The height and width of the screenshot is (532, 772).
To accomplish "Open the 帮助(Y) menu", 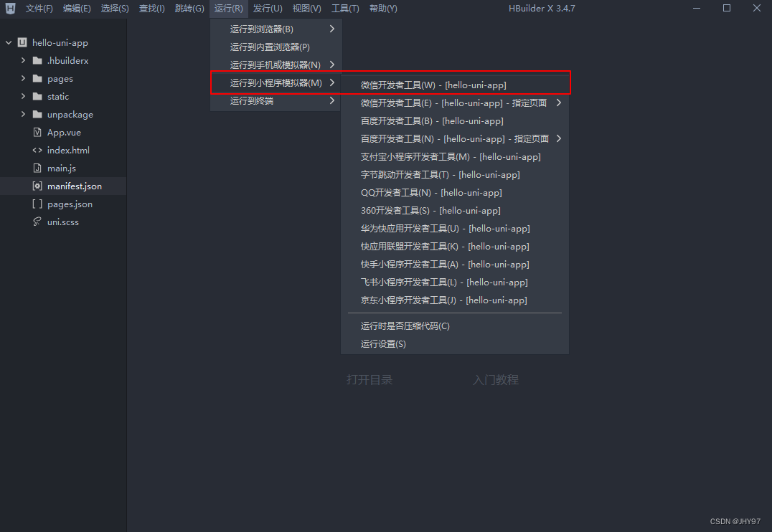I will (384, 9).
